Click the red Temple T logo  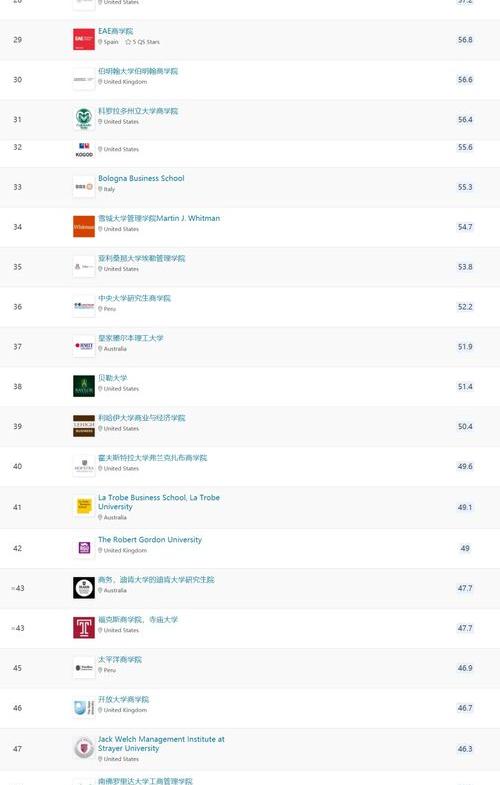(84, 628)
